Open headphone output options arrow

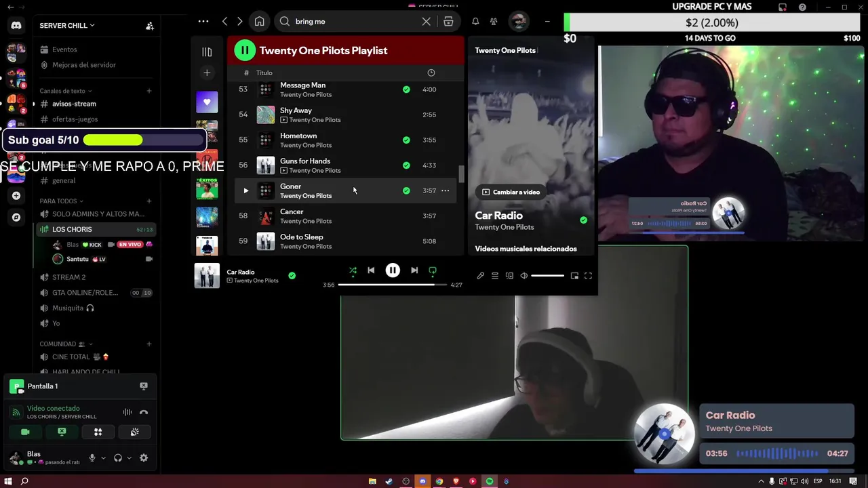129,458
